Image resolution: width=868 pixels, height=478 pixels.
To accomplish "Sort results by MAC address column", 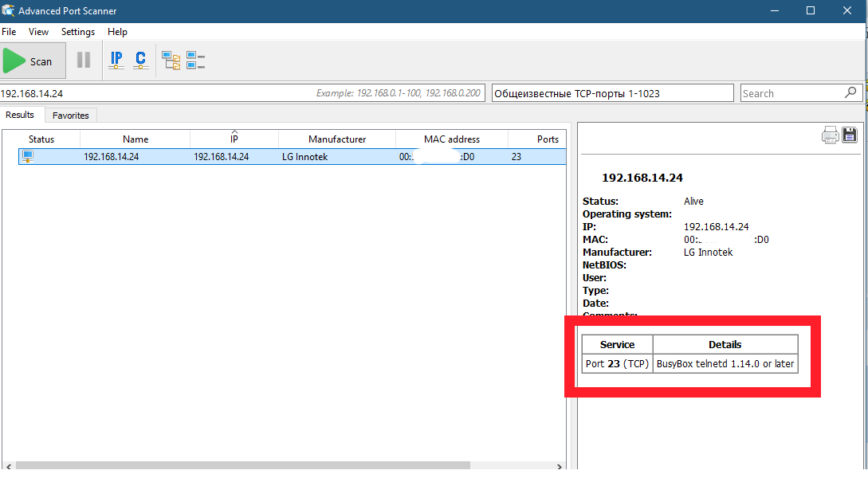I will pos(452,139).
